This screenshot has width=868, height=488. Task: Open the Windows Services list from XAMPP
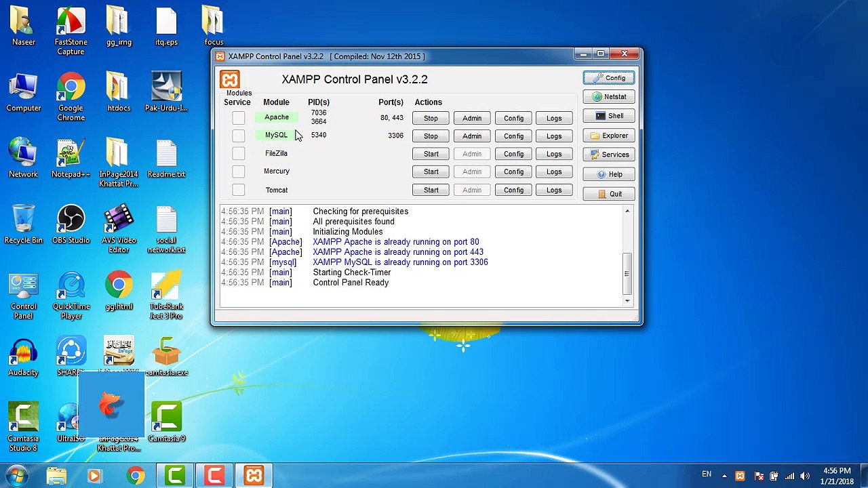[609, 155]
